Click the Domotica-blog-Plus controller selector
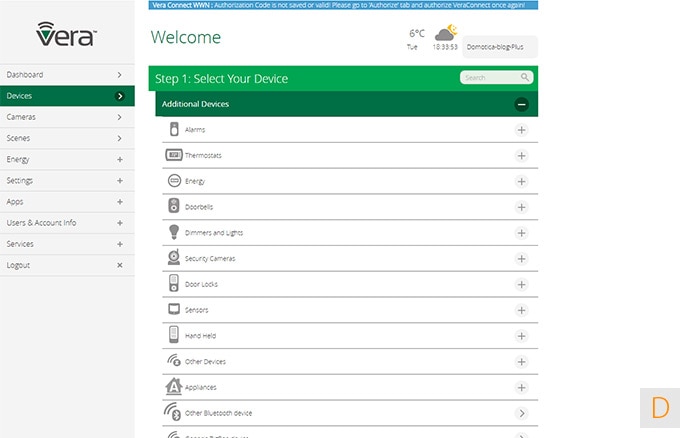Viewport: 690px width, 438px height. point(499,47)
